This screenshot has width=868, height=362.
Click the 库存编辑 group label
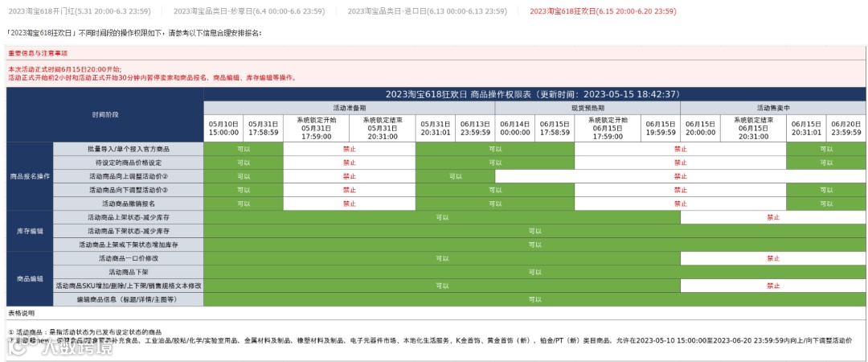pos(30,231)
